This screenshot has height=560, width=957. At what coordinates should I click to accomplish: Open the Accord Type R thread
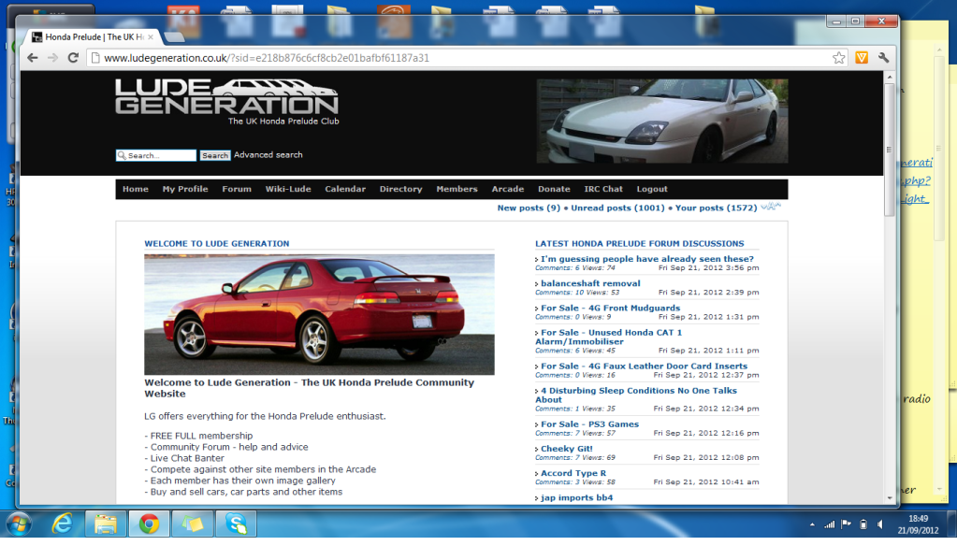[573, 473]
